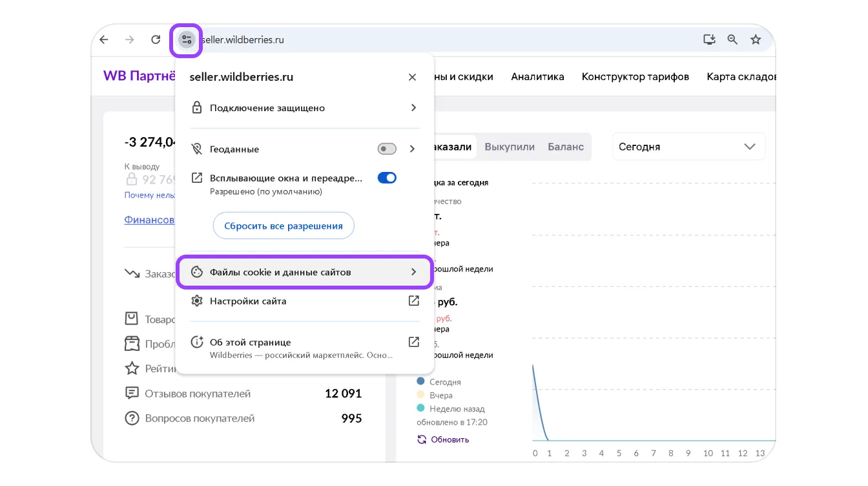The width and height of the screenshot is (868, 486).
Task: Click the address bar URL seller.wildberries.ru
Action: click(x=243, y=39)
